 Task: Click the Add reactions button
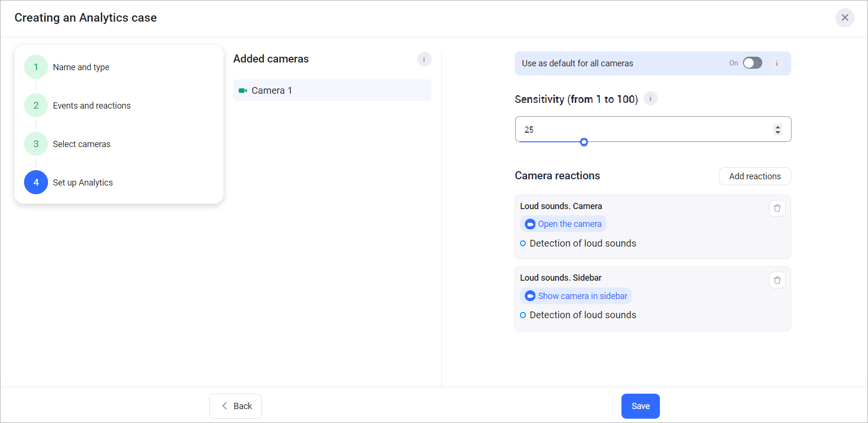click(x=755, y=176)
